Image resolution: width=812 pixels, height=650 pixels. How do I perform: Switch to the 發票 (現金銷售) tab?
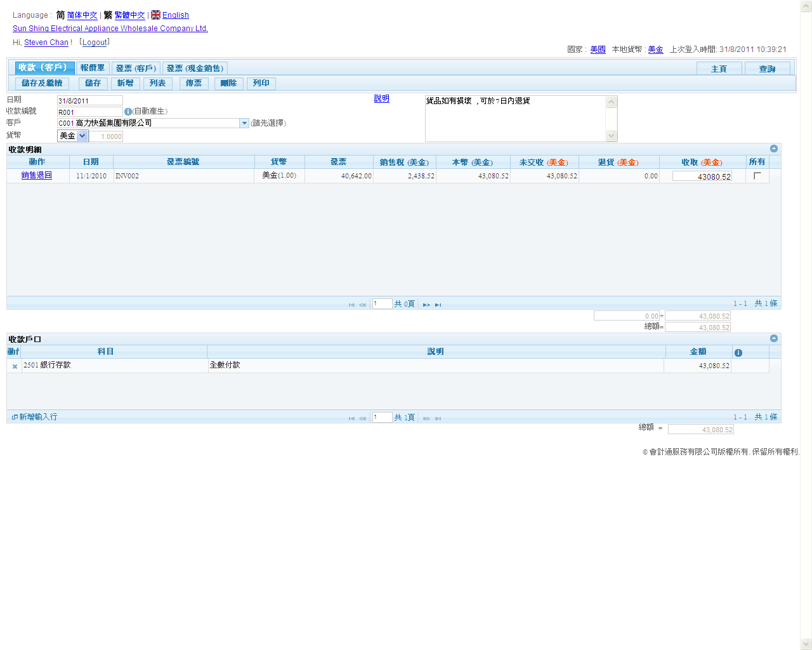[x=195, y=68]
